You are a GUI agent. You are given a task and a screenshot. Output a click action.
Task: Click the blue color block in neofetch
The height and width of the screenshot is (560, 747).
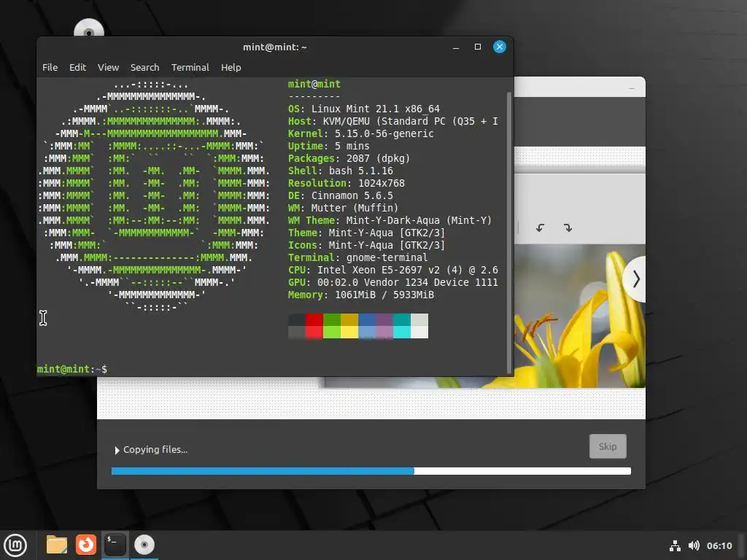[366, 326]
